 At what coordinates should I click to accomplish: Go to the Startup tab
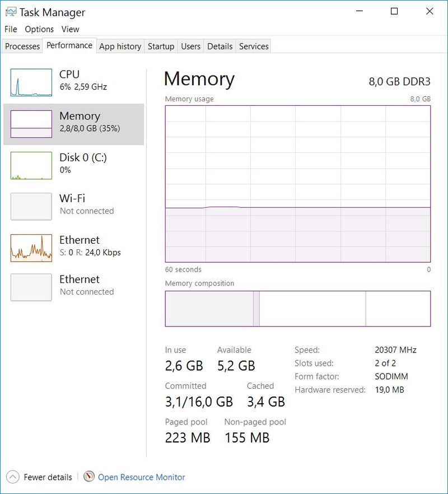pos(161,46)
